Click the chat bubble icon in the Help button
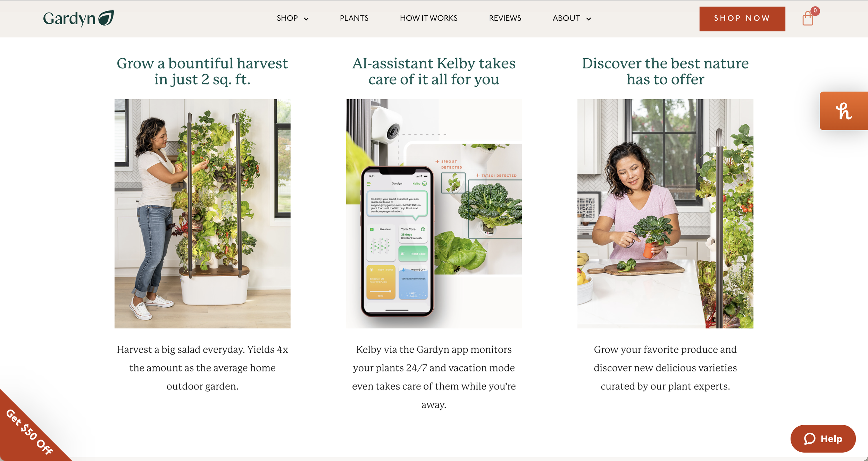868x461 pixels. pos(809,439)
